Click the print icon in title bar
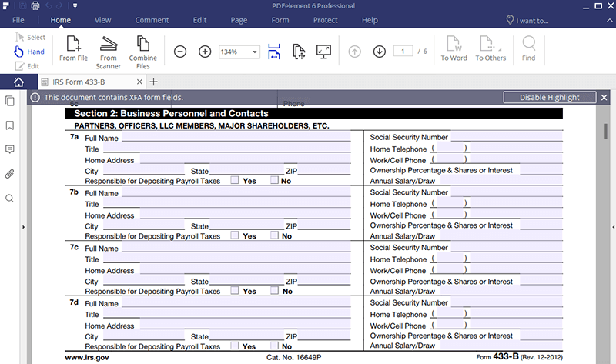This screenshot has height=364, width=616. pos(35,5)
